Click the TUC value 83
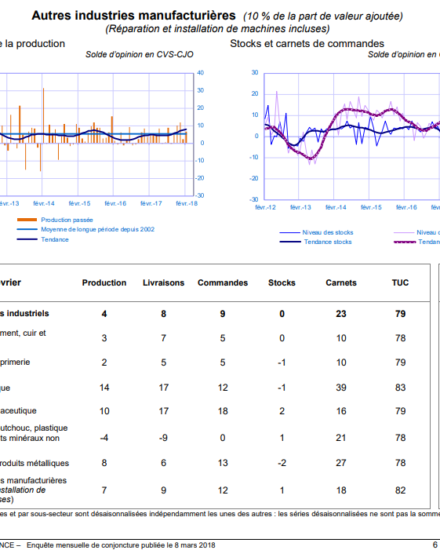Screen dimensions: 440x550 point(400,388)
